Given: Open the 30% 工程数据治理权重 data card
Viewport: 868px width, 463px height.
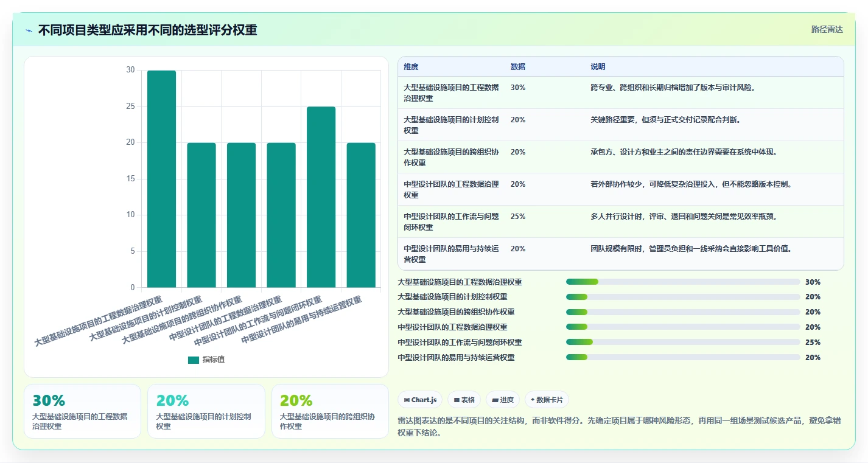Looking at the screenshot, I should click(82, 411).
